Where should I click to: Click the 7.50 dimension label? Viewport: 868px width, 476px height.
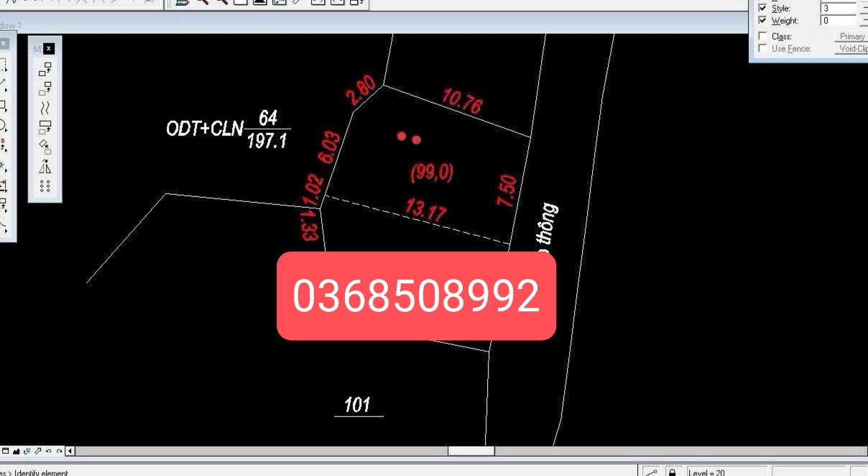(507, 191)
